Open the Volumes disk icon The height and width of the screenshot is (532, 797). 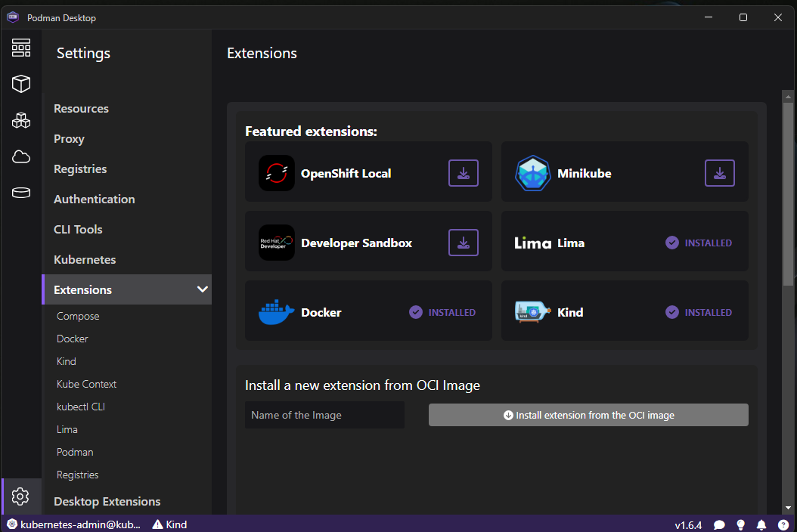tap(21, 193)
